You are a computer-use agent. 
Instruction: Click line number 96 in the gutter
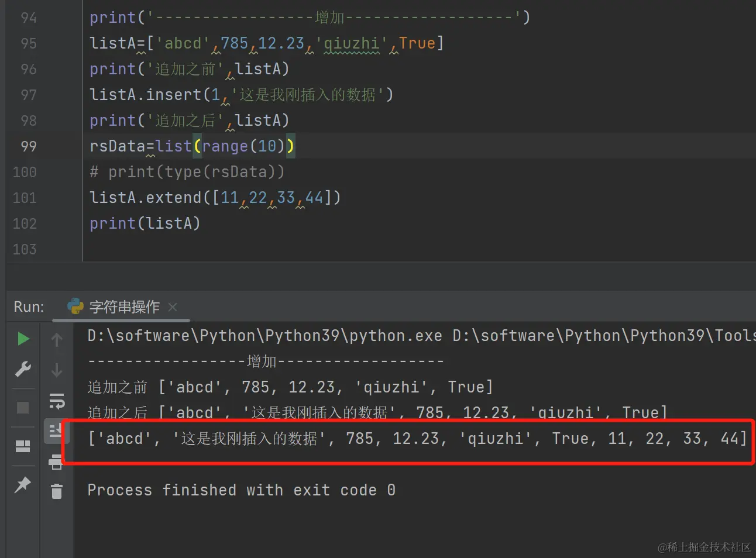click(x=28, y=69)
